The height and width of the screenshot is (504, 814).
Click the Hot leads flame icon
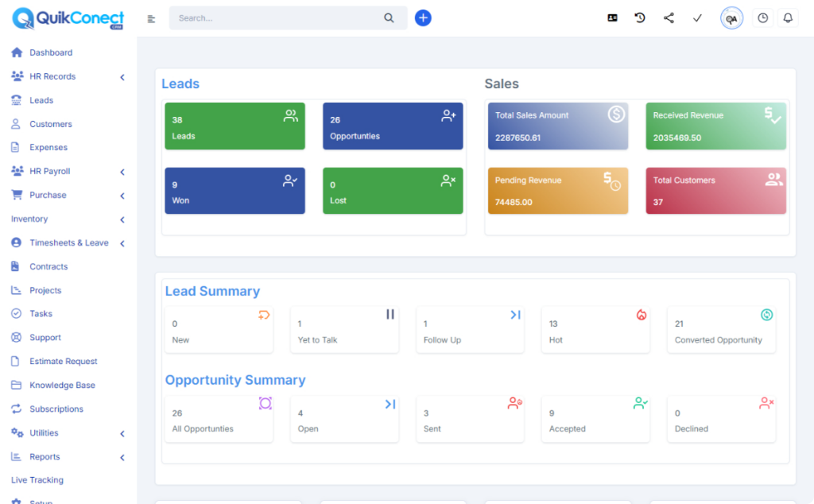[x=642, y=315]
